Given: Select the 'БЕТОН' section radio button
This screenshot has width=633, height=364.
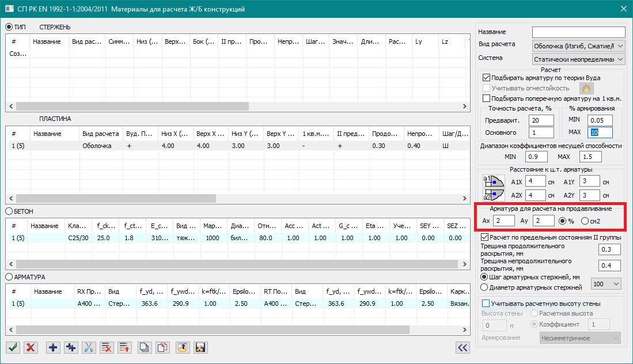Looking at the screenshot, I should coord(9,212).
